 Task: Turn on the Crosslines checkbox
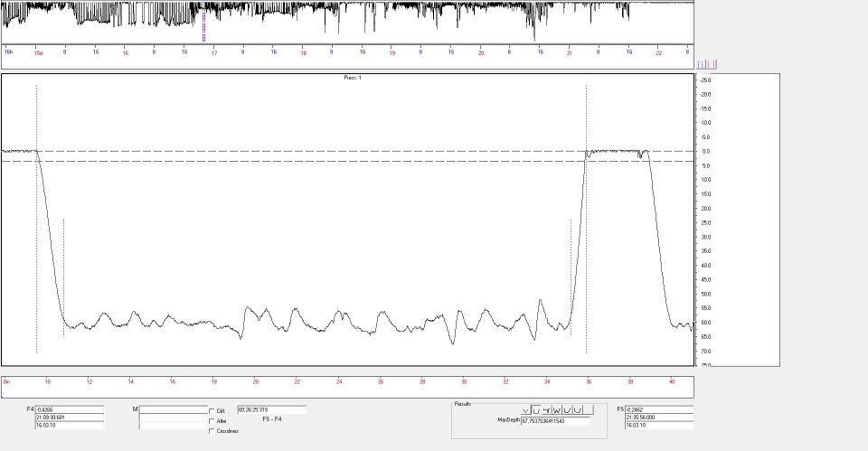tap(212, 431)
